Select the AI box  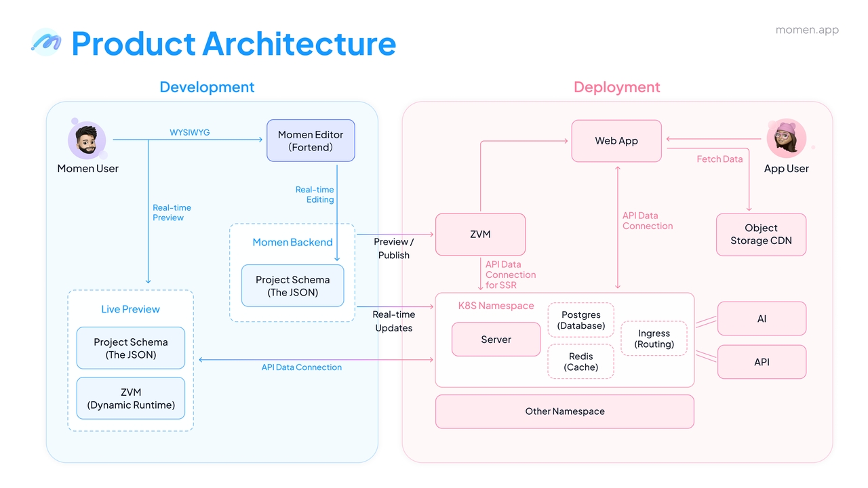click(x=762, y=319)
